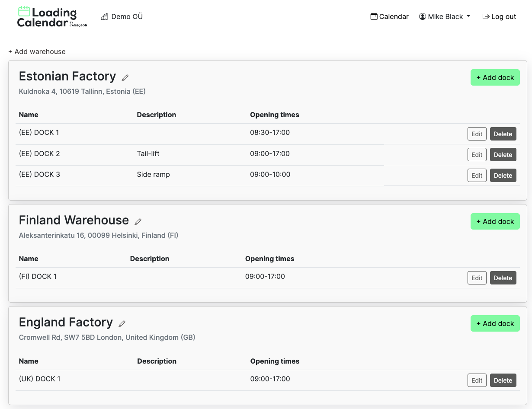The width and height of the screenshot is (532, 409).
Task: Click the Add warehouse link
Action: point(37,51)
